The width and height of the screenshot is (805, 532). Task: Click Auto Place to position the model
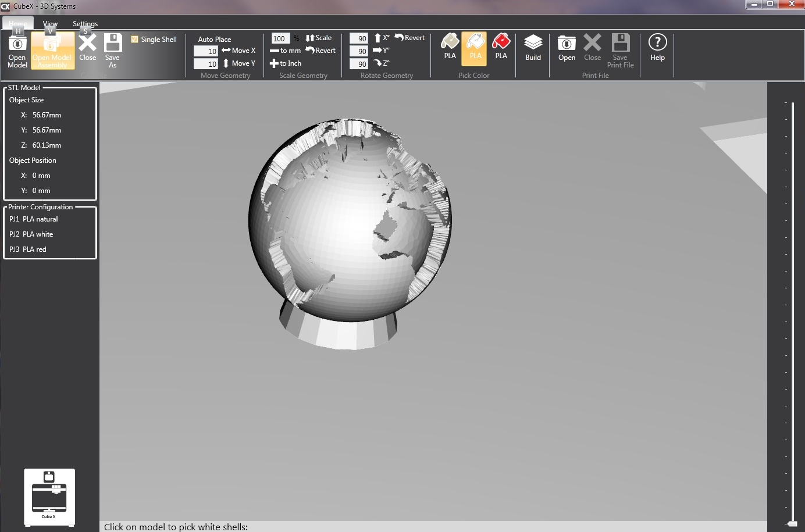(215, 40)
